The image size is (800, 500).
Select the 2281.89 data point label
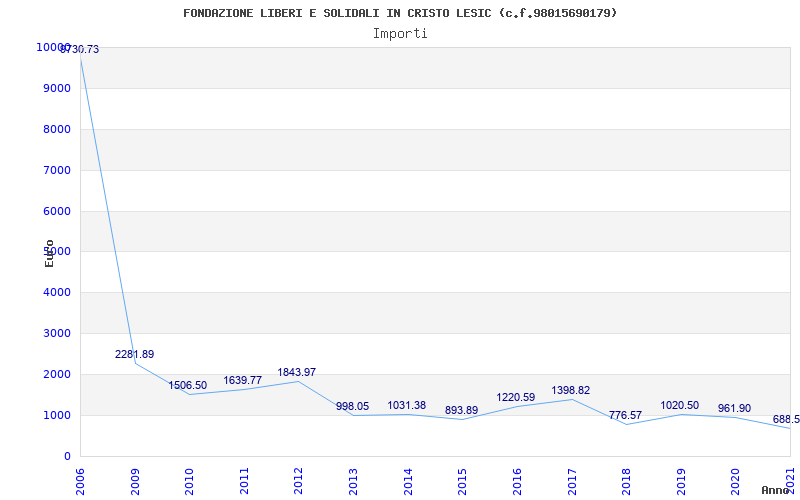click(134, 354)
